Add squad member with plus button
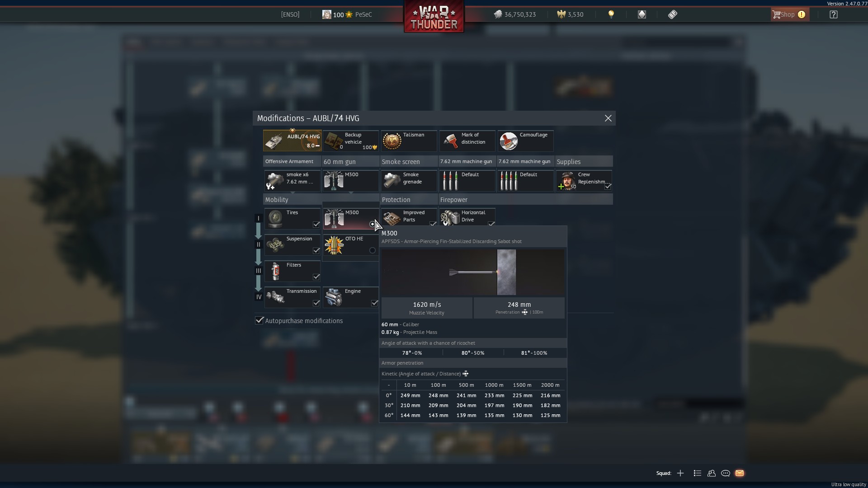Screen dimensions: 868x488 680,473
